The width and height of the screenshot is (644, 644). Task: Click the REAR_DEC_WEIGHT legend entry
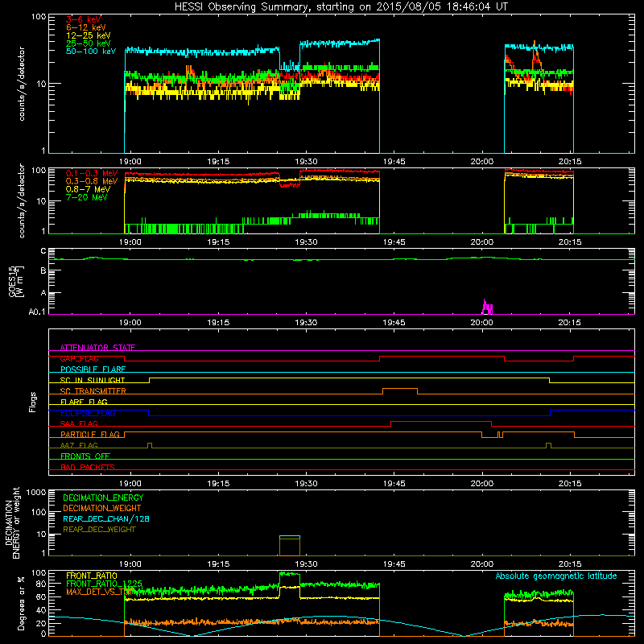pos(99,530)
